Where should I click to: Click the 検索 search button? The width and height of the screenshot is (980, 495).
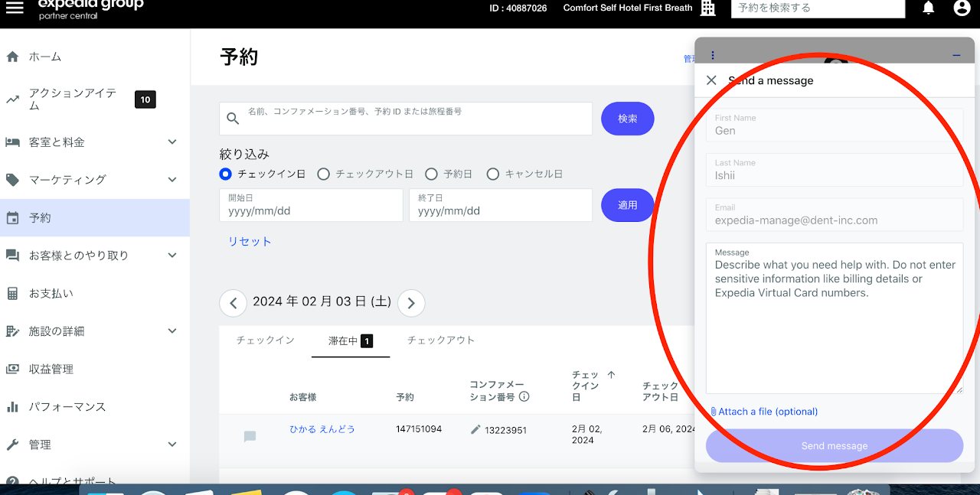click(627, 119)
